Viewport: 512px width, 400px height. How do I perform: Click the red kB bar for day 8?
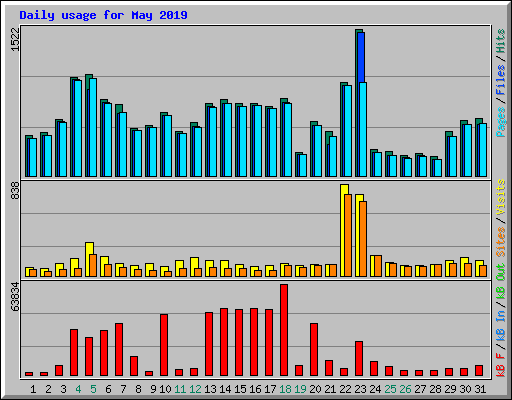click(134, 366)
